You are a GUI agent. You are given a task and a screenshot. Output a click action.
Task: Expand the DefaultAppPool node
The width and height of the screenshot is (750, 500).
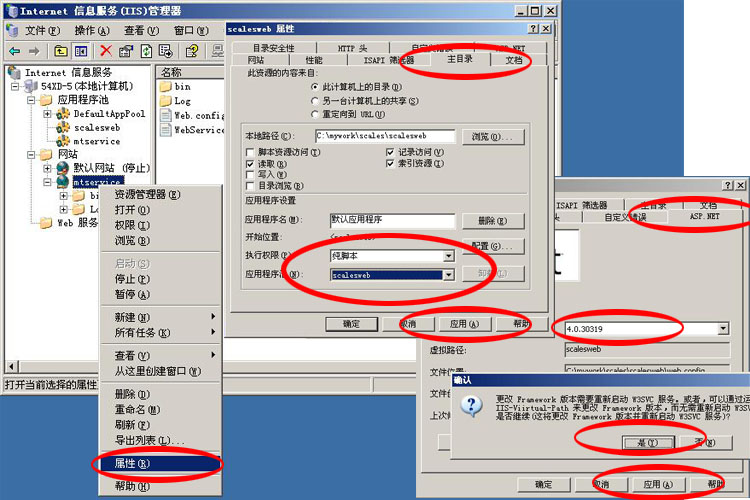47,114
